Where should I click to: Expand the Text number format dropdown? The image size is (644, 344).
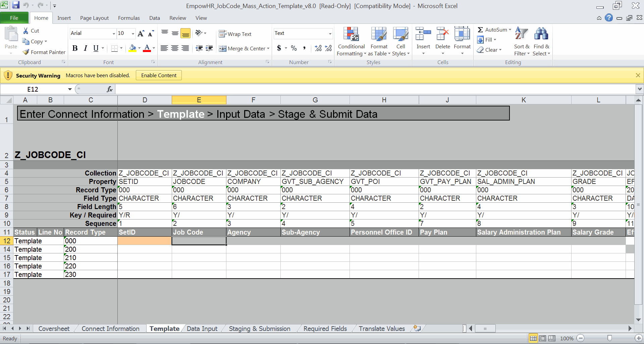pyautogui.click(x=330, y=34)
